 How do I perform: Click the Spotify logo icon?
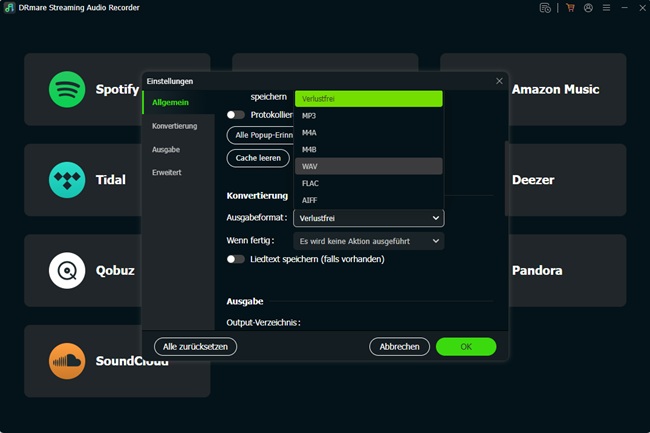coord(67,89)
